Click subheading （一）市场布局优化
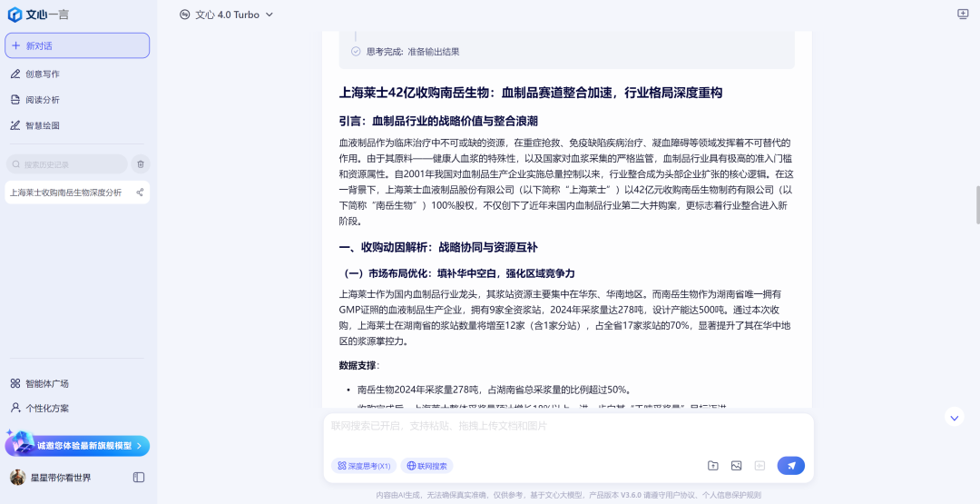980x504 pixels. pos(456,273)
